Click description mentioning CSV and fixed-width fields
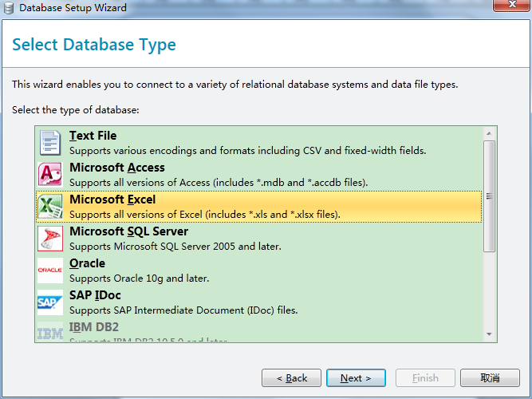The image size is (532, 399). (248, 151)
